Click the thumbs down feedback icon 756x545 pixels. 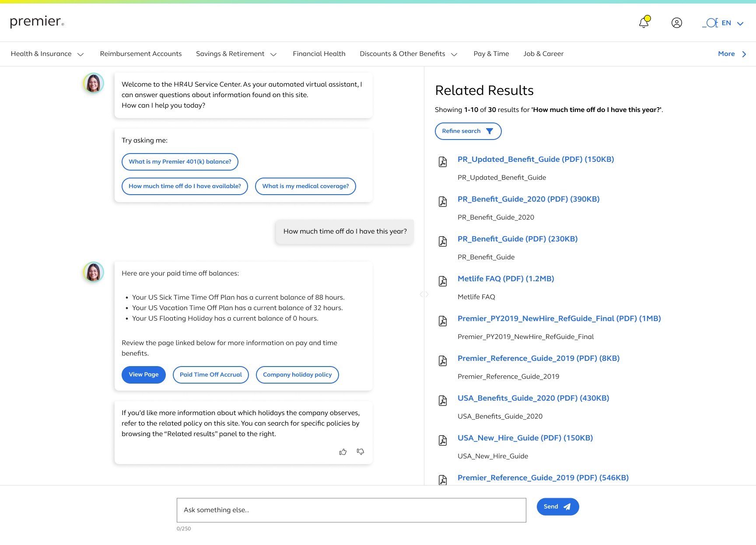[x=360, y=451]
